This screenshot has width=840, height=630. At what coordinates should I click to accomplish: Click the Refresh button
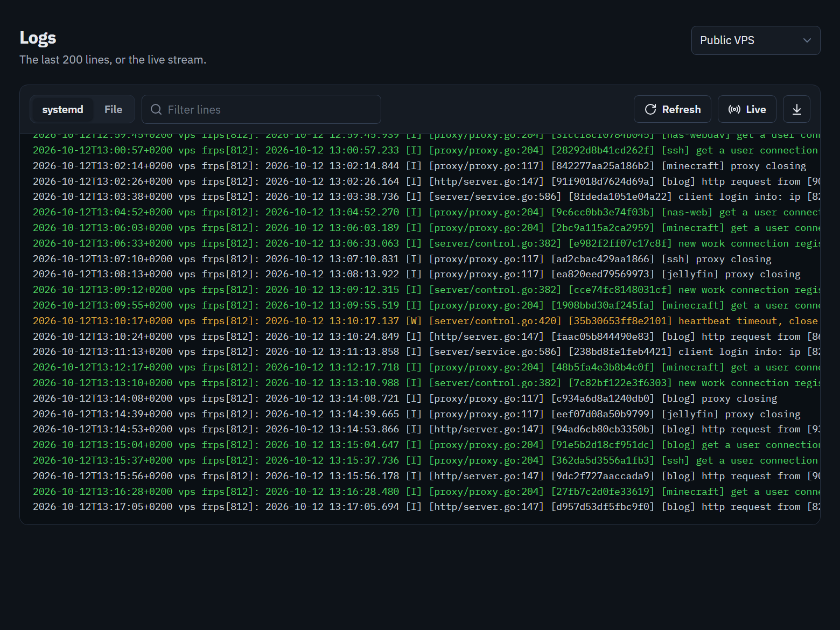click(673, 109)
